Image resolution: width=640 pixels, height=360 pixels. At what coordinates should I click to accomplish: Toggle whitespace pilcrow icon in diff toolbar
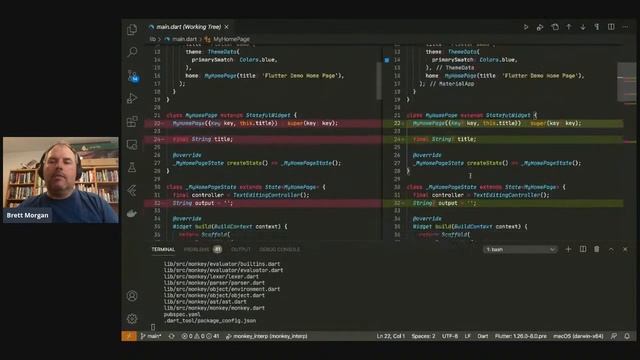(x=597, y=27)
